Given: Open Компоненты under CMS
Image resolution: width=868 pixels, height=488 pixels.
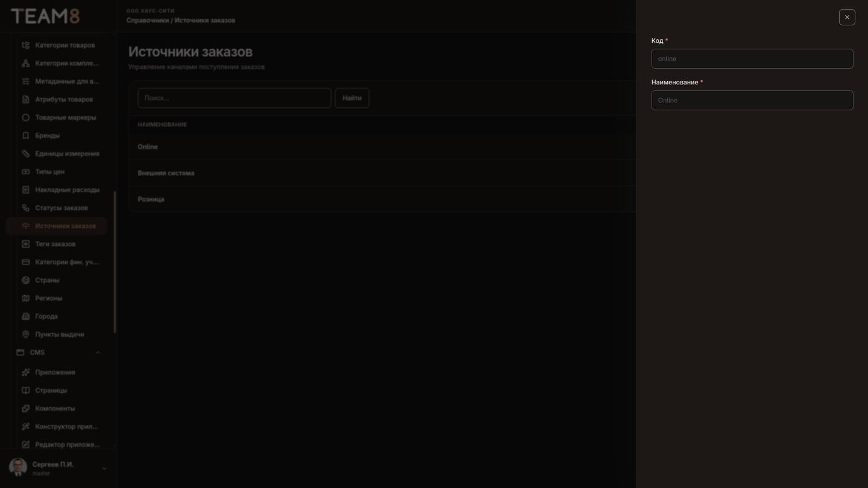Looking at the screenshot, I should [57, 408].
